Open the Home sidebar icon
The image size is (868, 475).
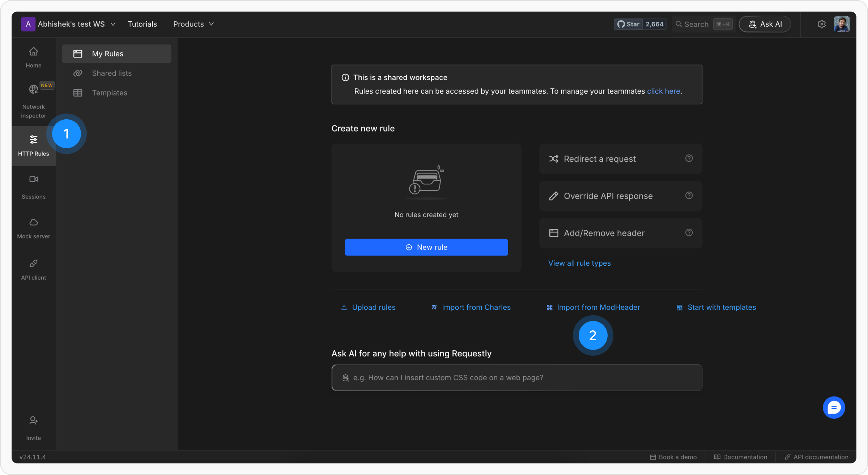[33, 57]
